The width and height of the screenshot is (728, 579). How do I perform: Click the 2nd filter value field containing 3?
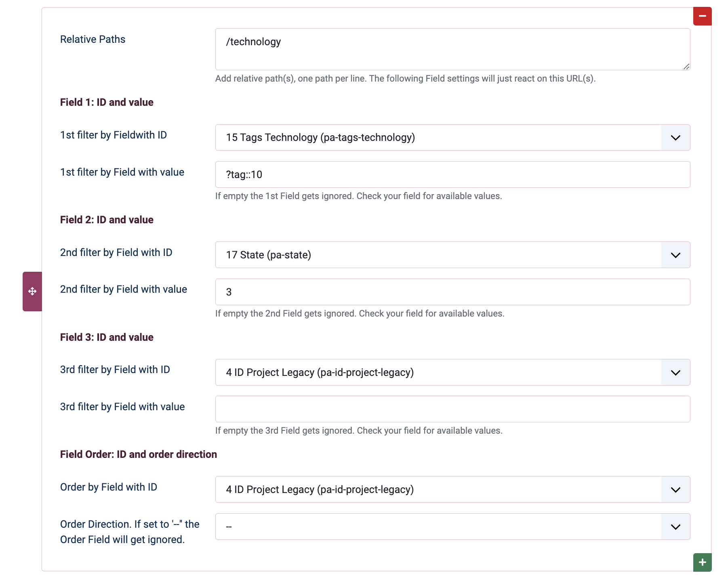click(x=452, y=292)
